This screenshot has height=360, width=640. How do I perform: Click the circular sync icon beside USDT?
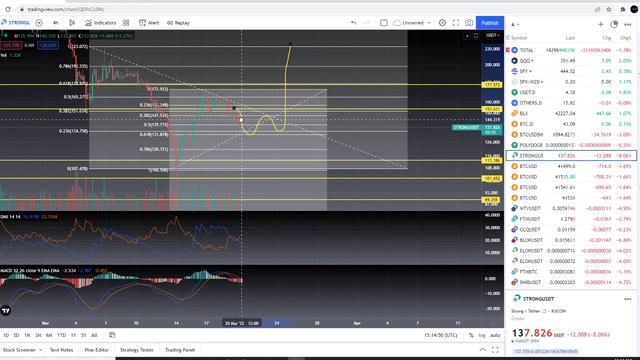pos(476,36)
